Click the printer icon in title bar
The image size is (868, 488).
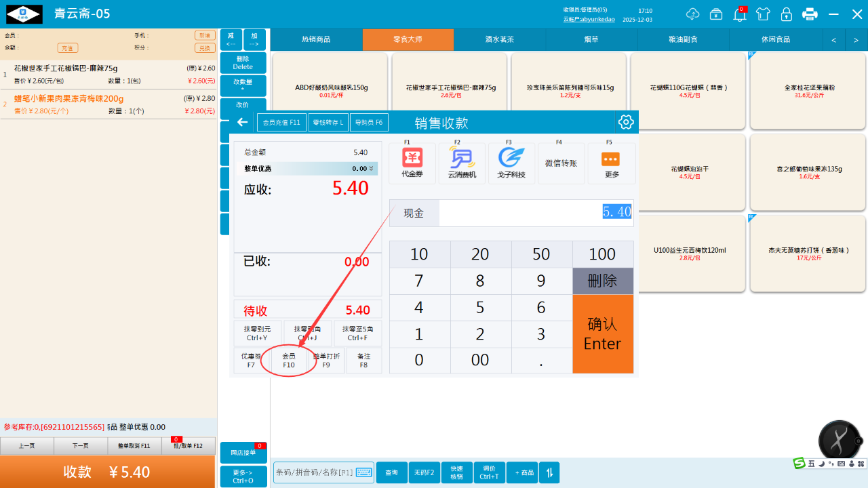[810, 14]
